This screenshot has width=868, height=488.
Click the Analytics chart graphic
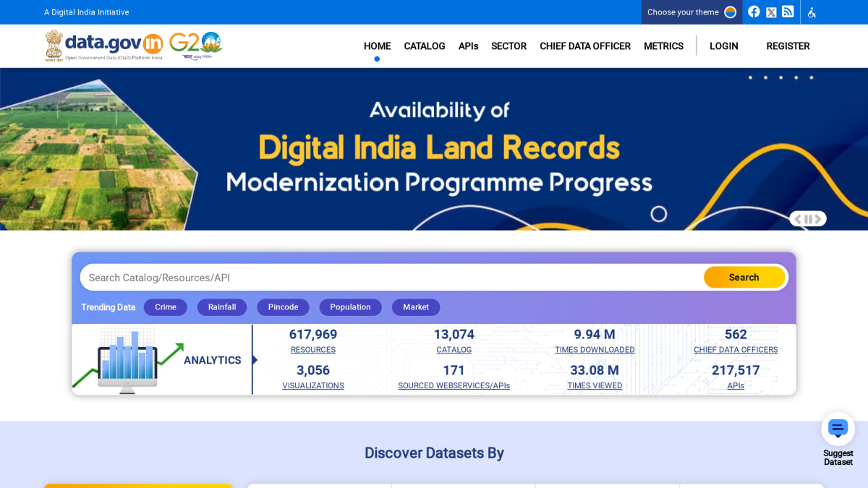(128, 359)
